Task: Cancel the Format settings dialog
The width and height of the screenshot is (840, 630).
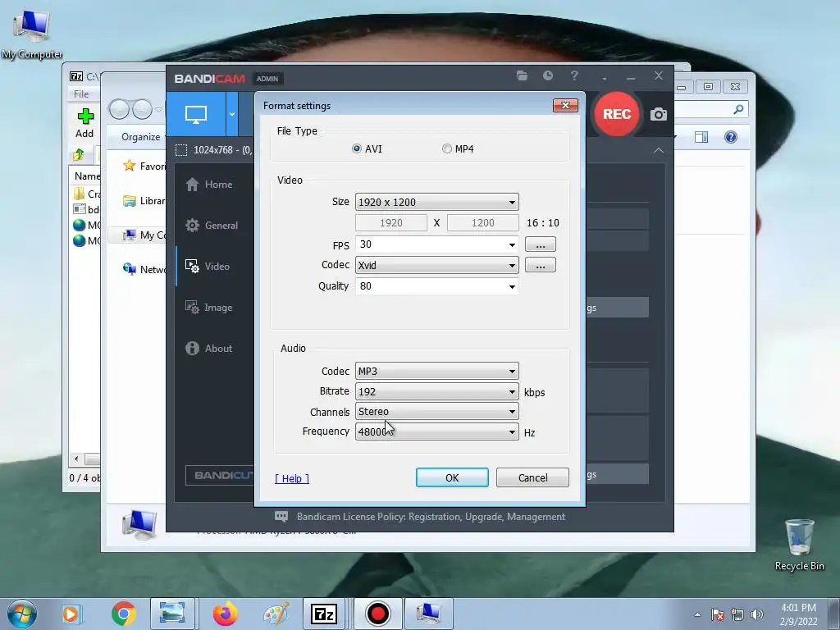Action: point(532,477)
